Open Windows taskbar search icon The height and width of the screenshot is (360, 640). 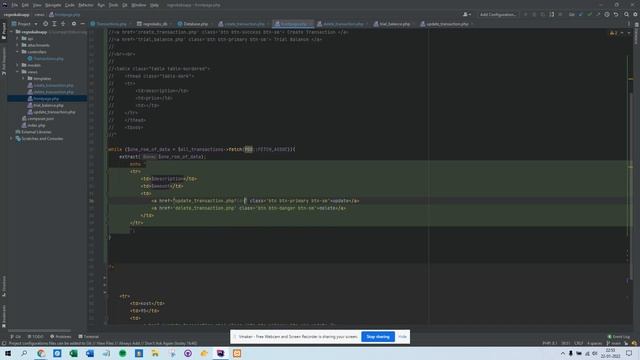pyautogui.click(x=24, y=353)
